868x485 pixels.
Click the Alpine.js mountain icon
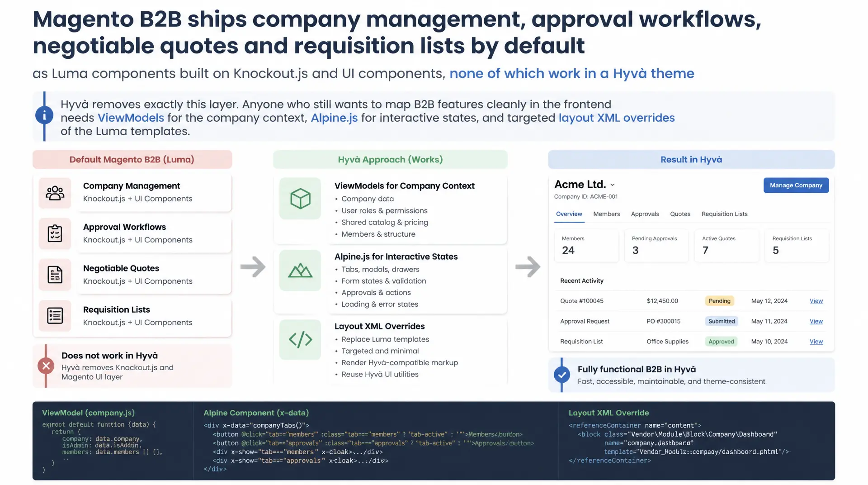(x=300, y=271)
